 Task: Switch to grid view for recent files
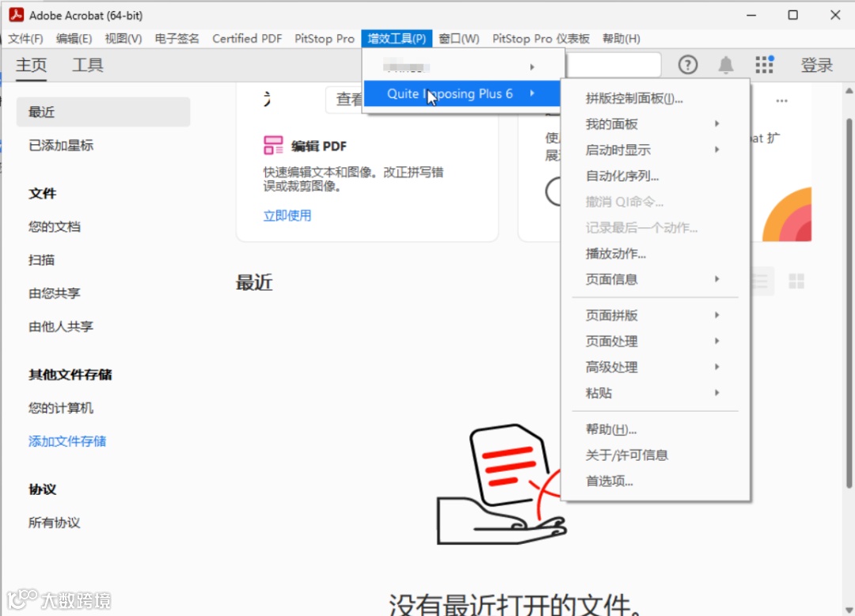796,281
